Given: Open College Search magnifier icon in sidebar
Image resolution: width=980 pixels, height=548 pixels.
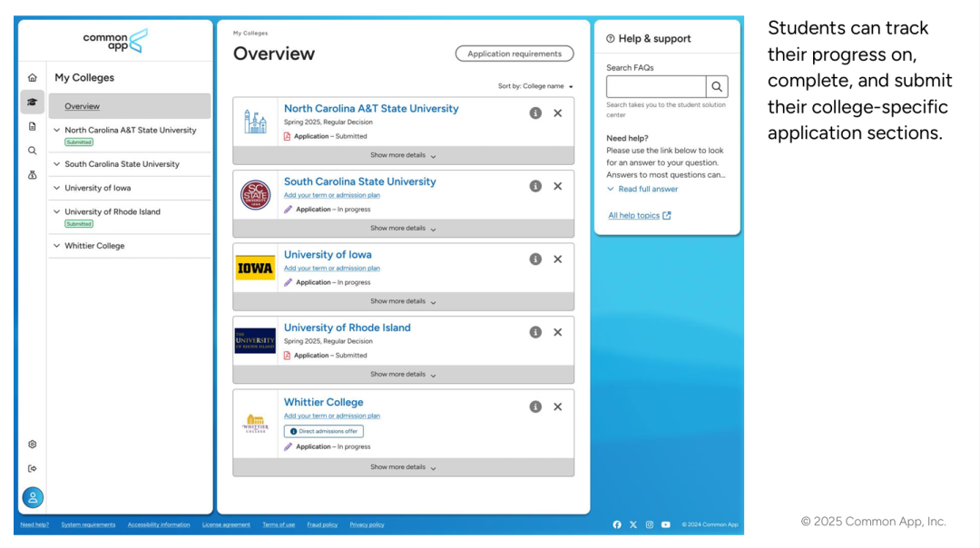Looking at the screenshot, I should coord(33,151).
